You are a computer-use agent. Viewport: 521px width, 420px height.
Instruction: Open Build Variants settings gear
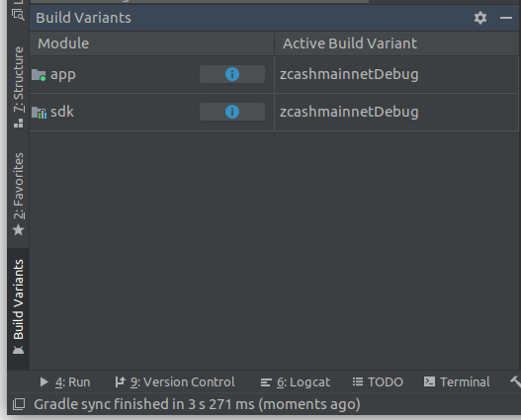[480, 18]
